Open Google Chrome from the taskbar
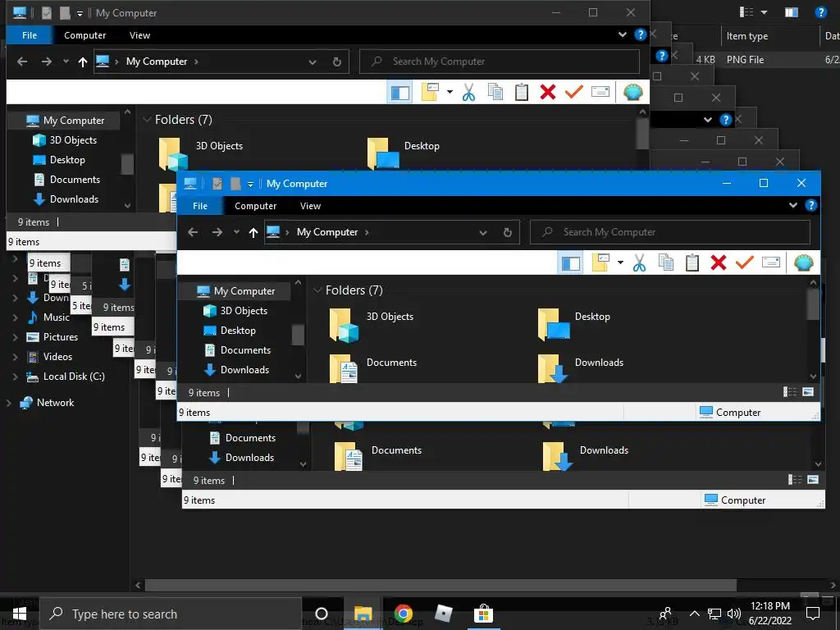The width and height of the screenshot is (840, 630). tap(403, 614)
